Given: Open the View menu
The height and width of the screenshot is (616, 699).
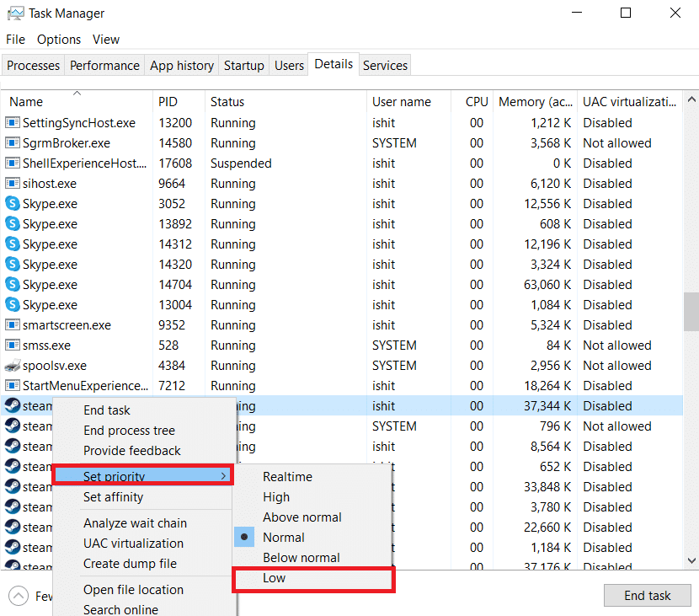Looking at the screenshot, I should [106, 40].
